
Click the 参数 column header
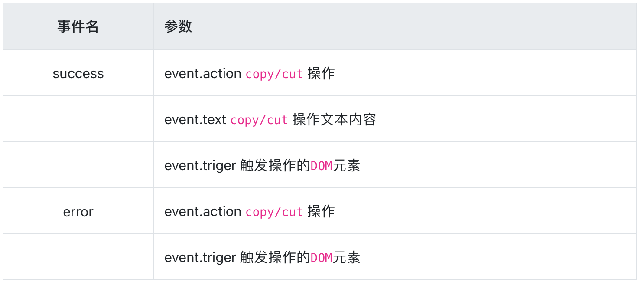[x=178, y=27]
